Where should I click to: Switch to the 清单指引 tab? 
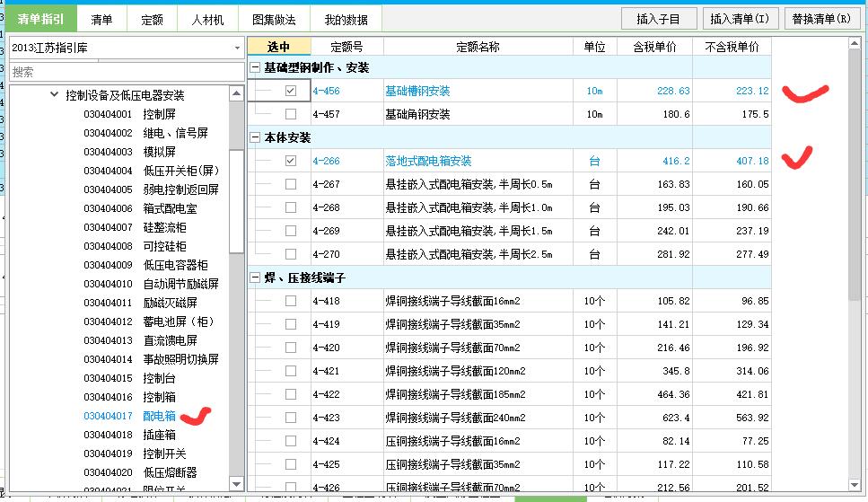(40, 19)
